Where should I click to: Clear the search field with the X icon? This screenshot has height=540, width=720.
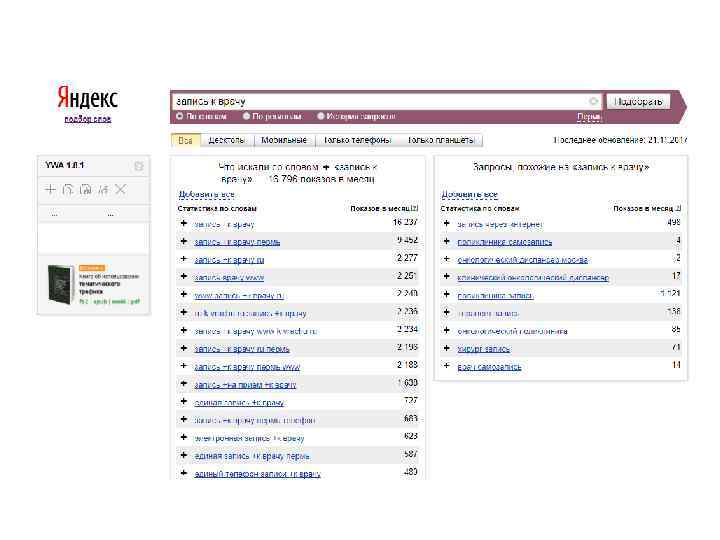(594, 101)
